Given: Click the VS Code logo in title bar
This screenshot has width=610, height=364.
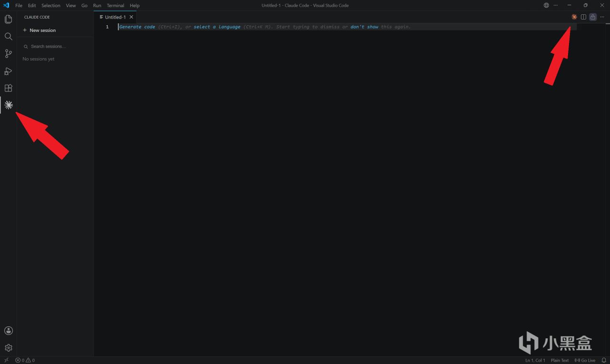Looking at the screenshot, I should [6, 5].
